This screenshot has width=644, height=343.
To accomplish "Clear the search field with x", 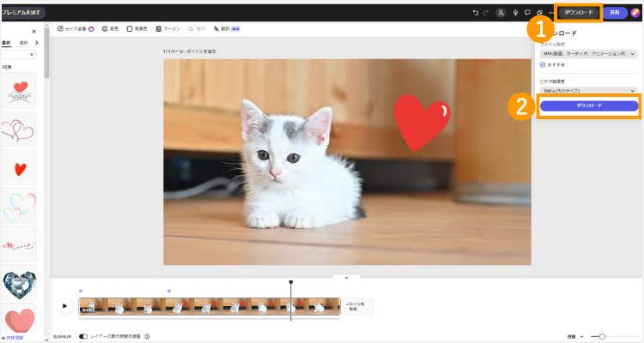I will [x=32, y=55].
